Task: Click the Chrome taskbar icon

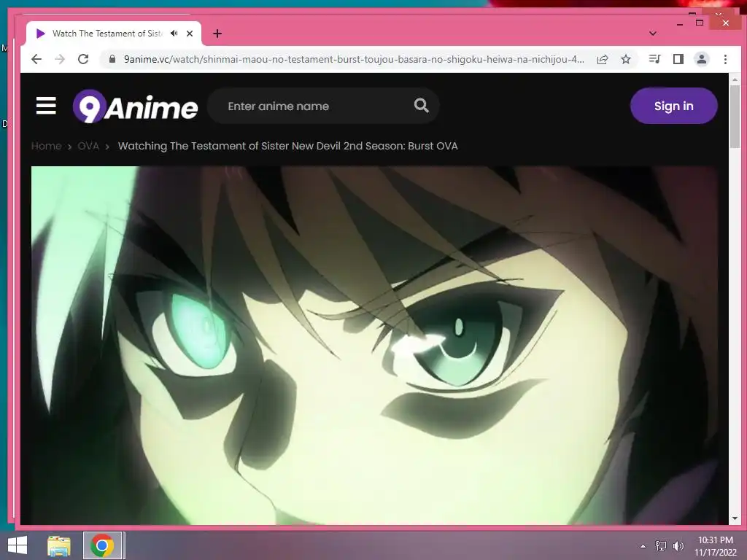Action: [102, 545]
